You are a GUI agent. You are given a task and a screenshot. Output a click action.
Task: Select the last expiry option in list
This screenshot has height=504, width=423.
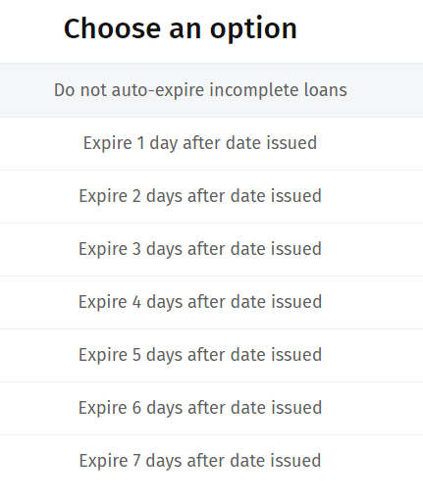[211, 461]
